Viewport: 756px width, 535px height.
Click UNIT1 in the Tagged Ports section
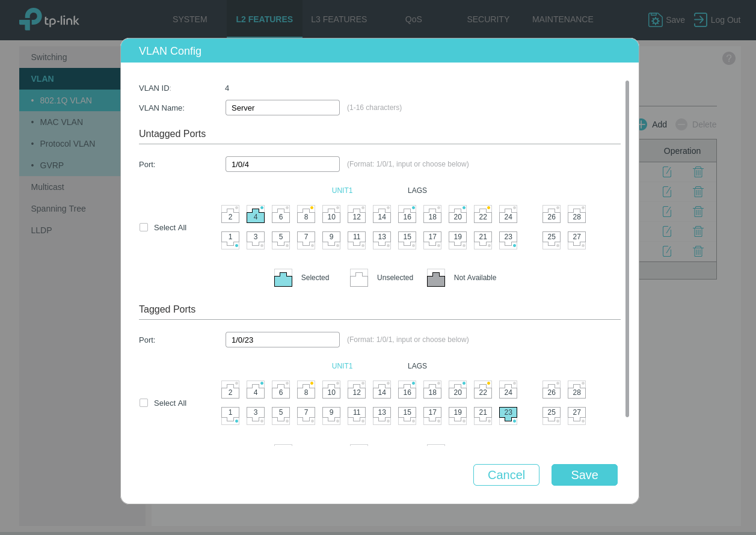(x=342, y=366)
